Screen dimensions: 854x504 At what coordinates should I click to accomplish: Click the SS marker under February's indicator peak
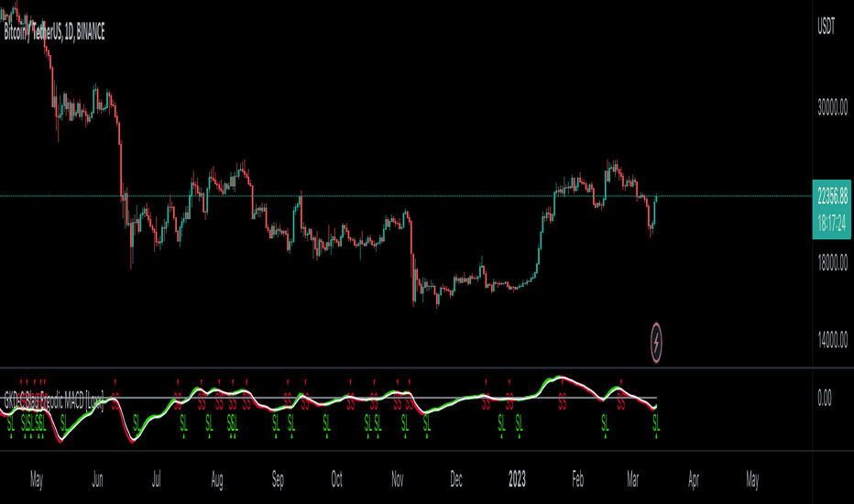point(562,404)
